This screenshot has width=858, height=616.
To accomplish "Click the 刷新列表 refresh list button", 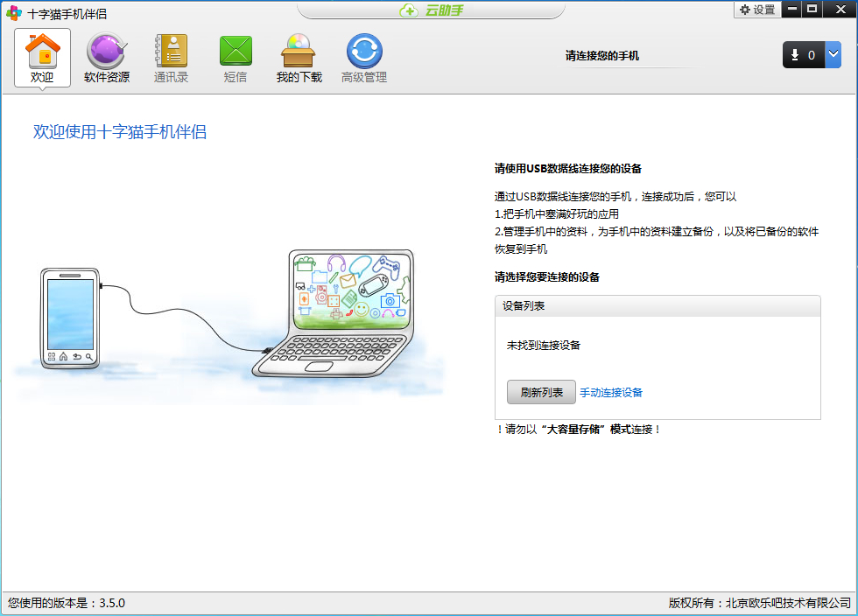I will tap(541, 392).
